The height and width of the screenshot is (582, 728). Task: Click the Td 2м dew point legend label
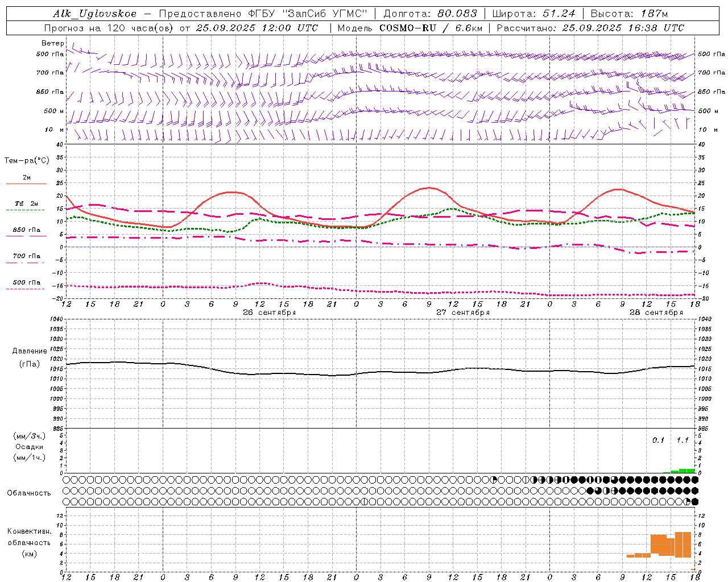click(27, 203)
